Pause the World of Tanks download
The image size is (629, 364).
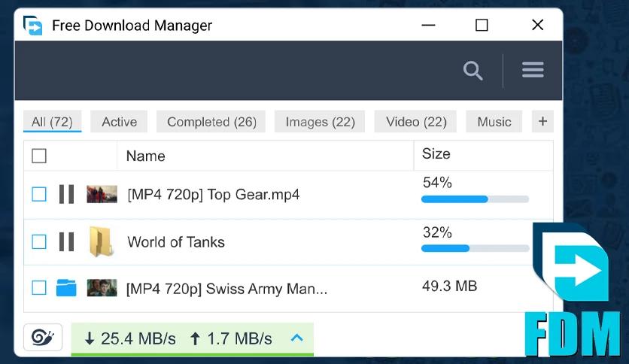point(67,241)
